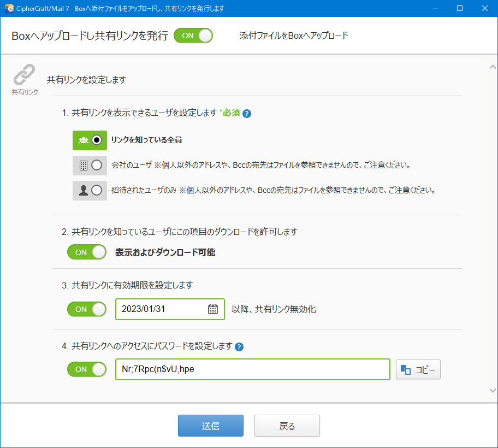Close the CipherCraft/Mail window

coord(485,8)
